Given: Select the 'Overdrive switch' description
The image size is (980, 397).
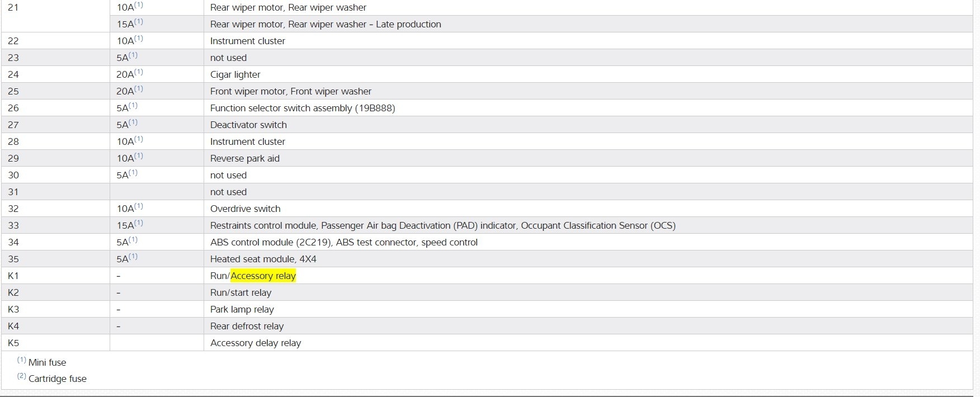Looking at the screenshot, I should coord(245,209).
